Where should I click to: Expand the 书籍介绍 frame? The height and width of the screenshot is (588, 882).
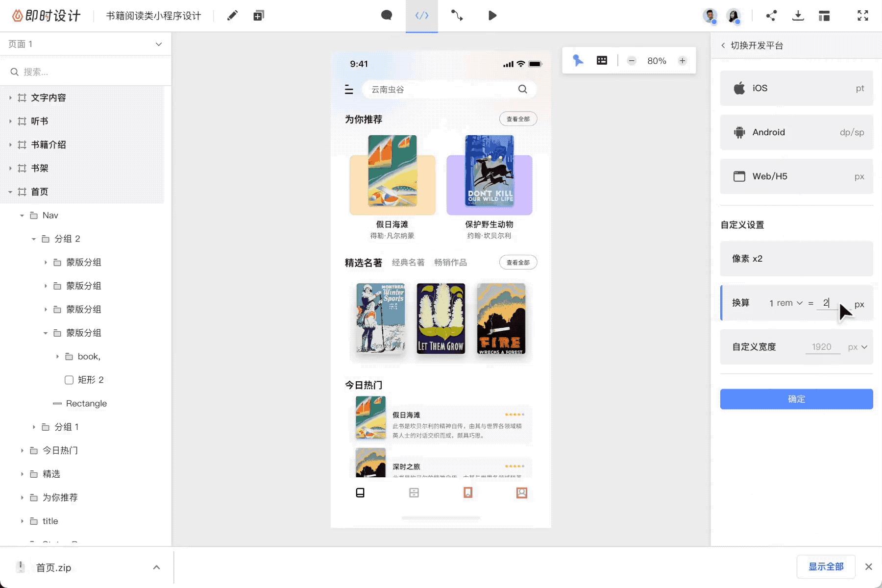(10, 145)
